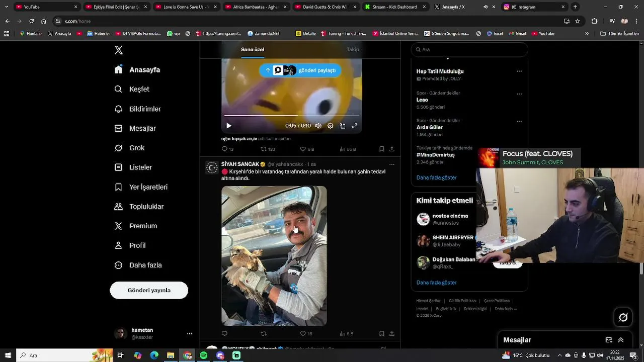This screenshot has width=644, height=362.
Task: Open the #MinaDemirtaş trend
Action: point(436,155)
